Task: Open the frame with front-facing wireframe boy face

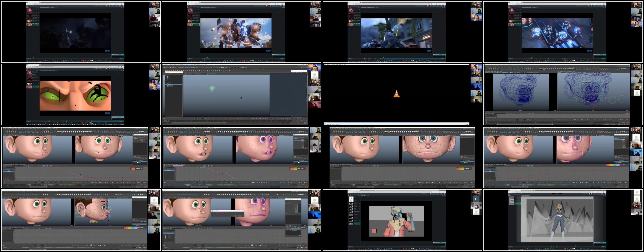Action: [x=402, y=157]
